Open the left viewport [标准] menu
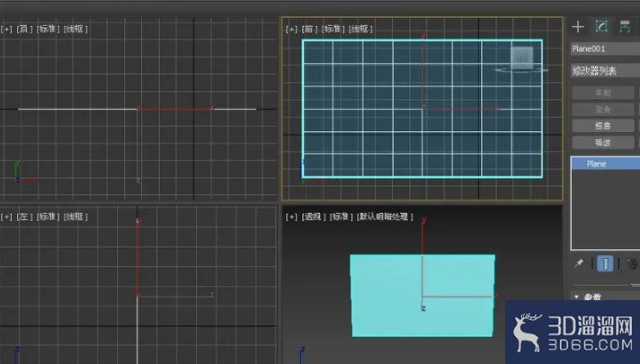 coord(48,217)
